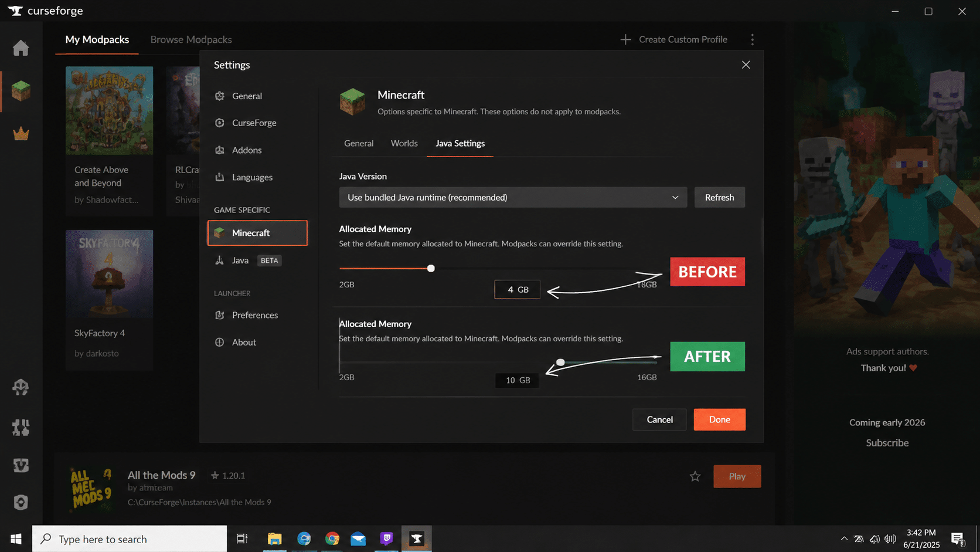Viewport: 980px width, 552px height.
Task: Click the CurseForge taskbar icon
Action: (417, 539)
